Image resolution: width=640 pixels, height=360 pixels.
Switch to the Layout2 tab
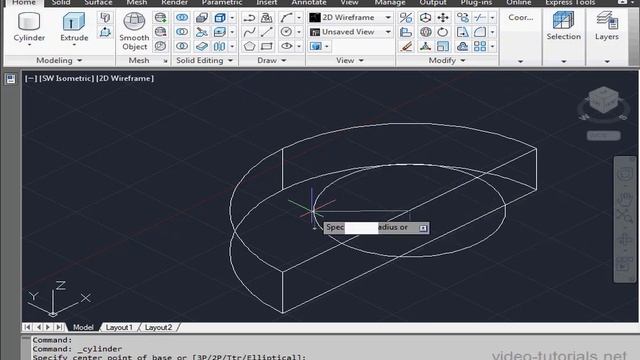click(158, 327)
